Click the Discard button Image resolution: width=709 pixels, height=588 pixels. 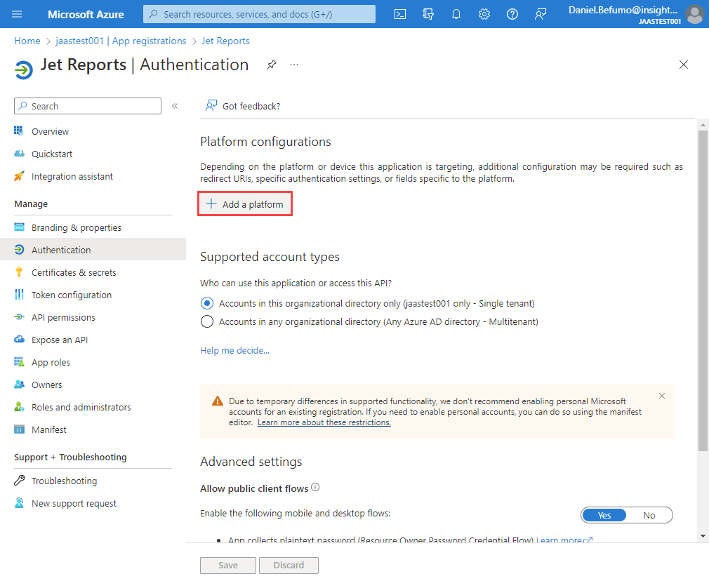coord(289,565)
